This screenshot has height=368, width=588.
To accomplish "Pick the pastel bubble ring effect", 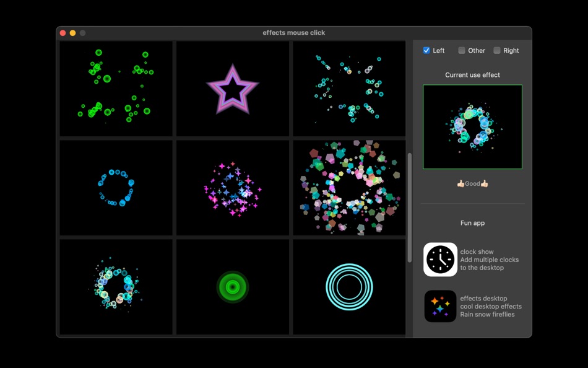I will coord(116,287).
